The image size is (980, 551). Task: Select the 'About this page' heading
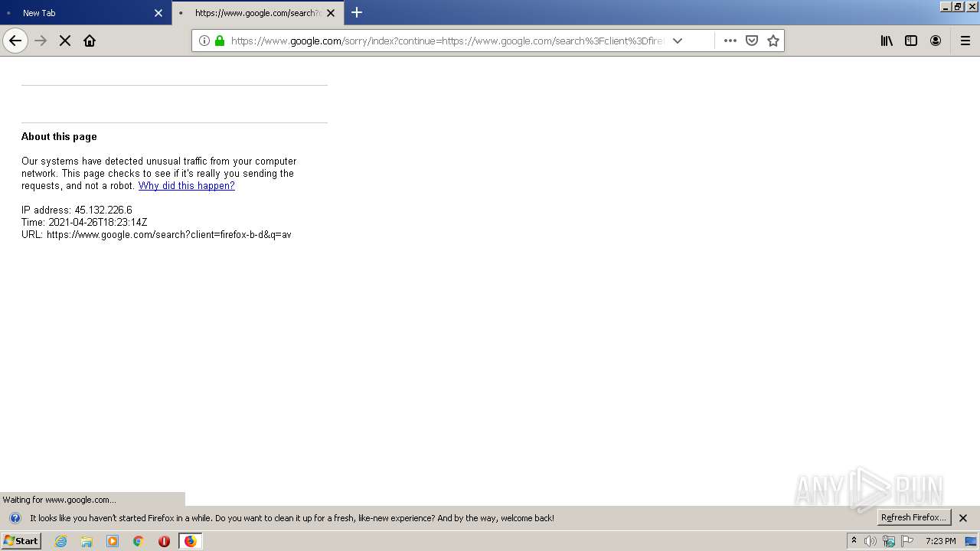(59, 136)
